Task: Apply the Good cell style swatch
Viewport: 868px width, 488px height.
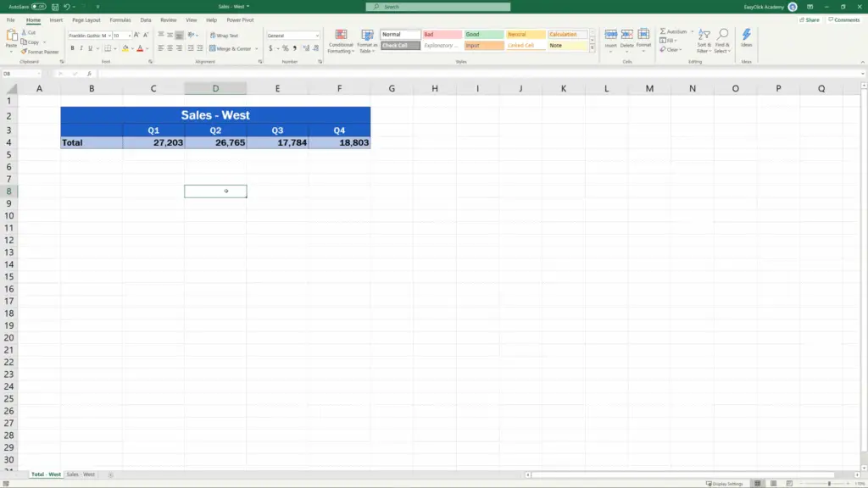Action: tap(483, 35)
